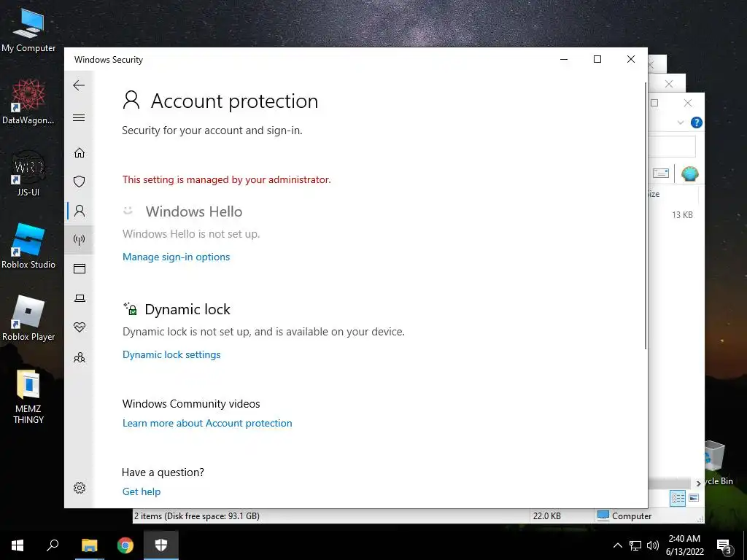Open Google Chrome from taskbar
Screen dimensions: 747x560
pos(125,545)
